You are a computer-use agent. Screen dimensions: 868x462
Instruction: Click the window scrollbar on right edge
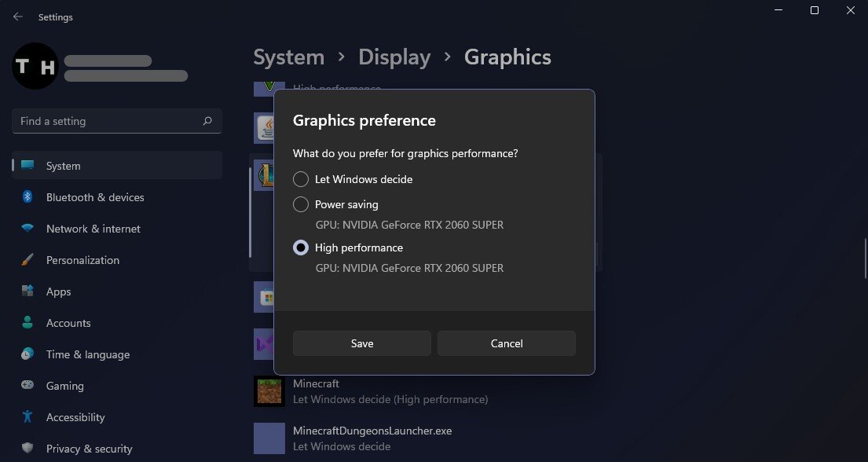pyautogui.click(x=865, y=258)
